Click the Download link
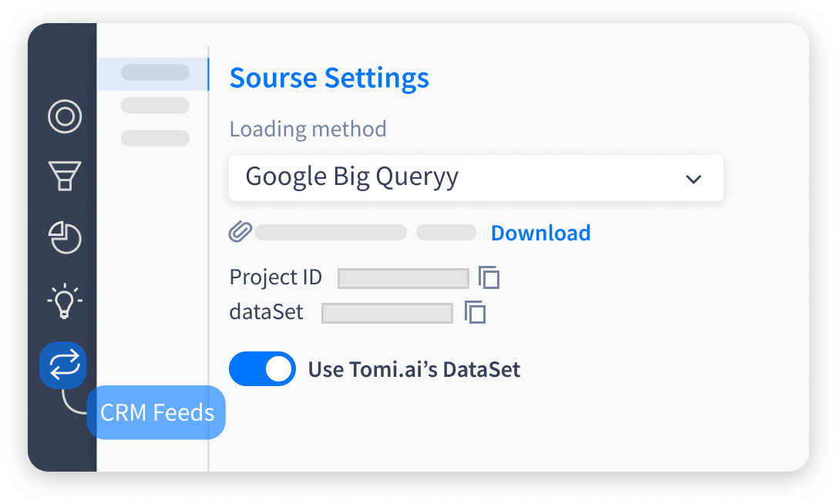The image size is (837, 504). point(541,233)
